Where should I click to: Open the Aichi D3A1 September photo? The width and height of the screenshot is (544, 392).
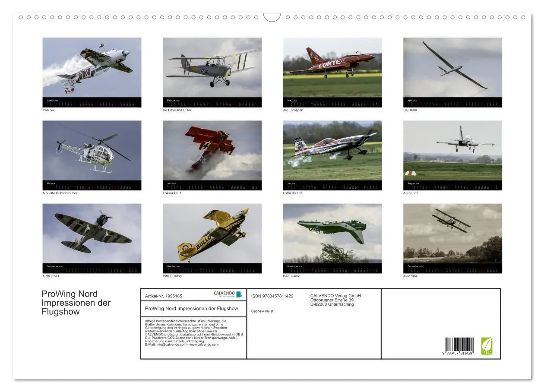pos(92,233)
